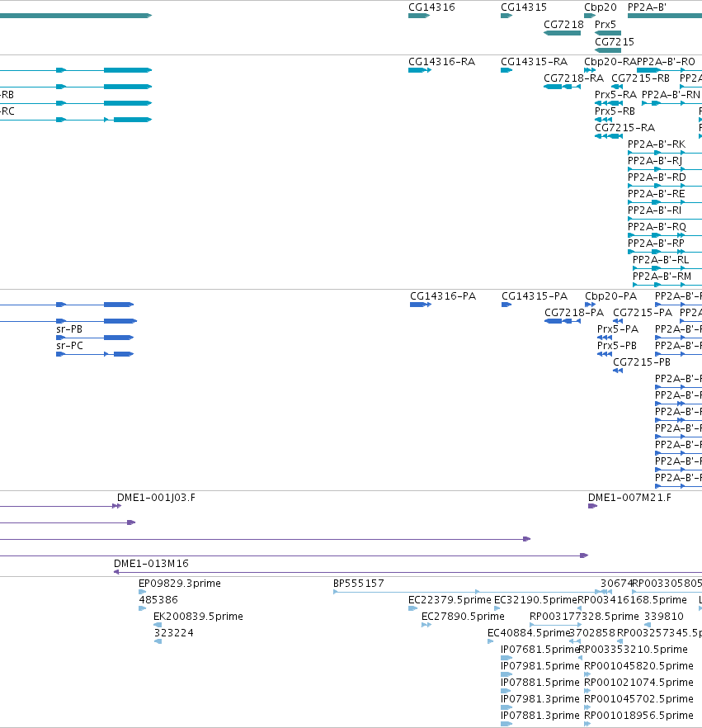Select EST RP001018956.5prime
The width and height of the screenshot is (702, 728).
pyautogui.click(x=587, y=724)
